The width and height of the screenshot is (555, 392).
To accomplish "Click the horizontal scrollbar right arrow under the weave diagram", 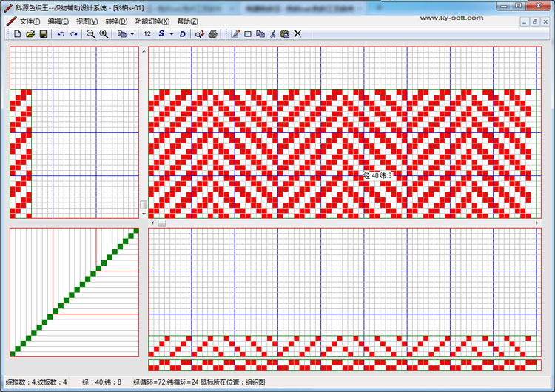I will 537,223.
